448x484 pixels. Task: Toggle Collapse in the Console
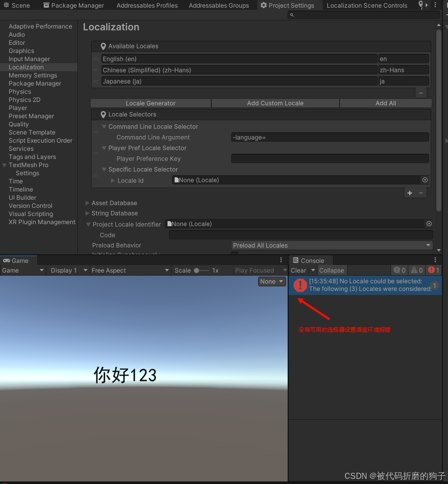point(332,271)
